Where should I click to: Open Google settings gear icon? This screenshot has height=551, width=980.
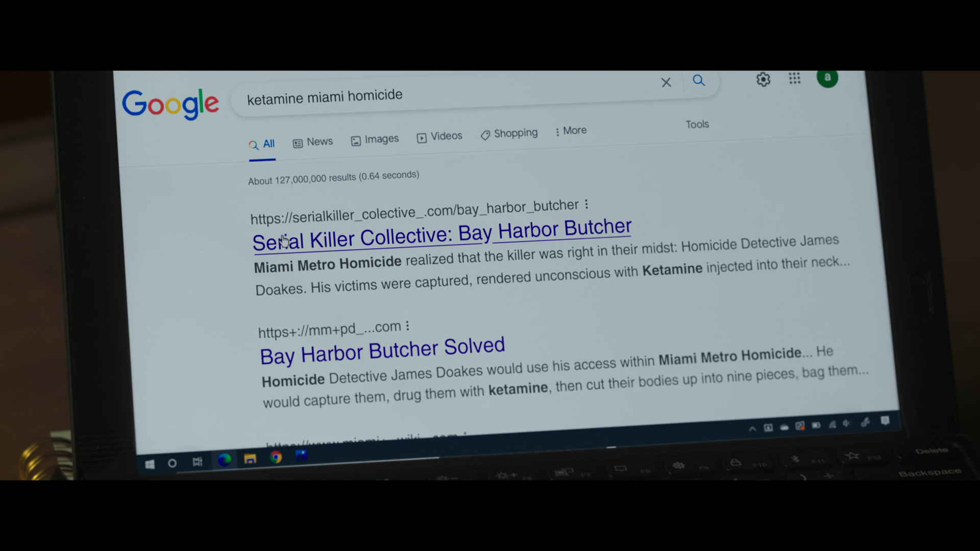pyautogui.click(x=763, y=80)
